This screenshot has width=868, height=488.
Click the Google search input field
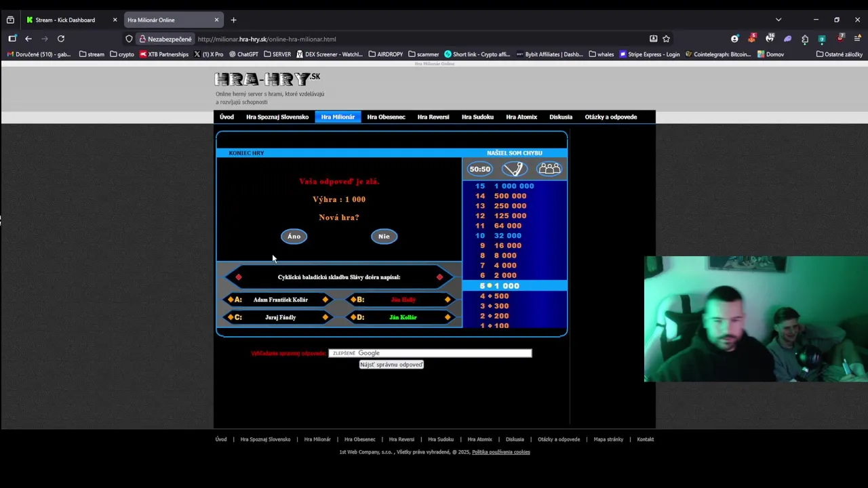(x=430, y=353)
